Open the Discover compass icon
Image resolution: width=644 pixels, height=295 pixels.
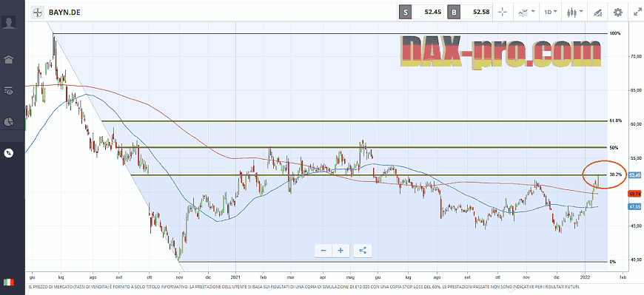[8, 154]
